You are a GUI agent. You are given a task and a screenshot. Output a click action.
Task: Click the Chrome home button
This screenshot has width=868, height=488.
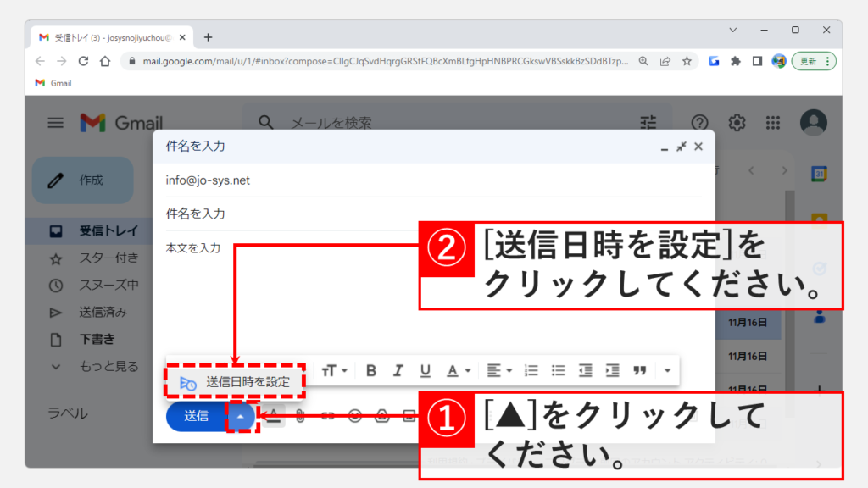point(104,61)
